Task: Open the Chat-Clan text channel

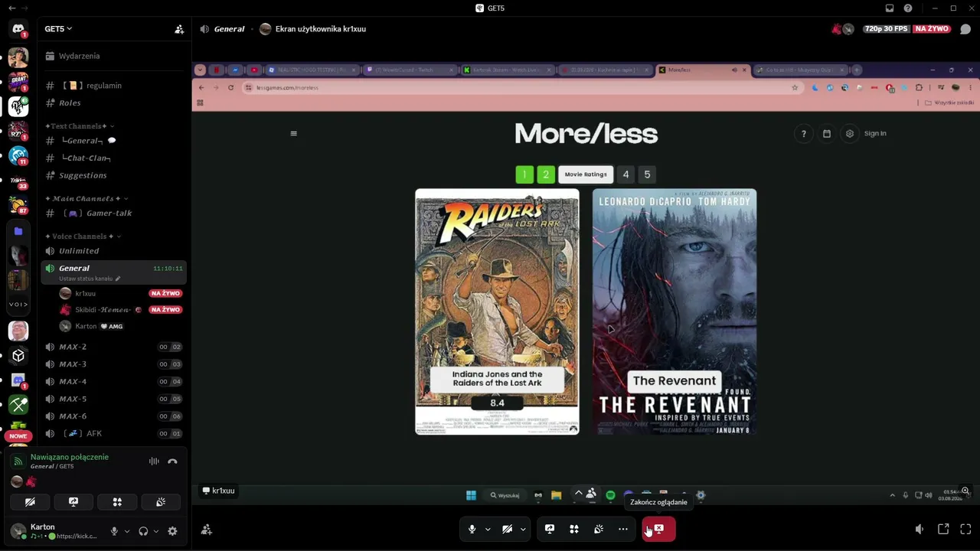Action: click(113, 158)
